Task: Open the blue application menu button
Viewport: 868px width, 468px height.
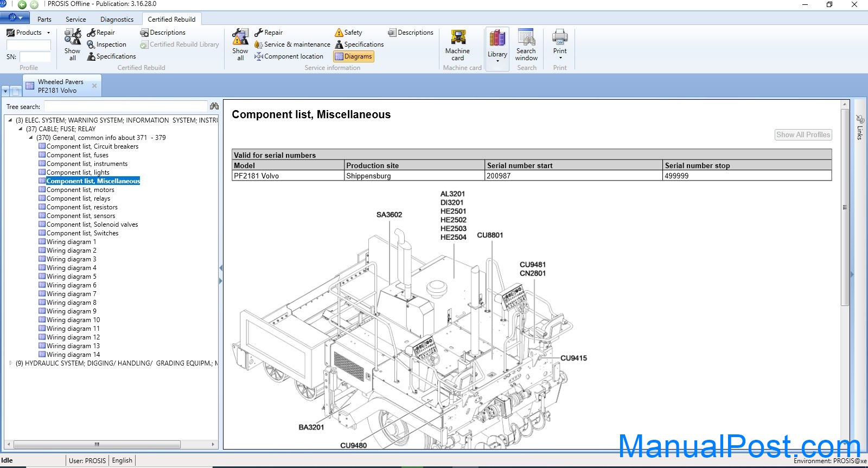Action: point(15,18)
